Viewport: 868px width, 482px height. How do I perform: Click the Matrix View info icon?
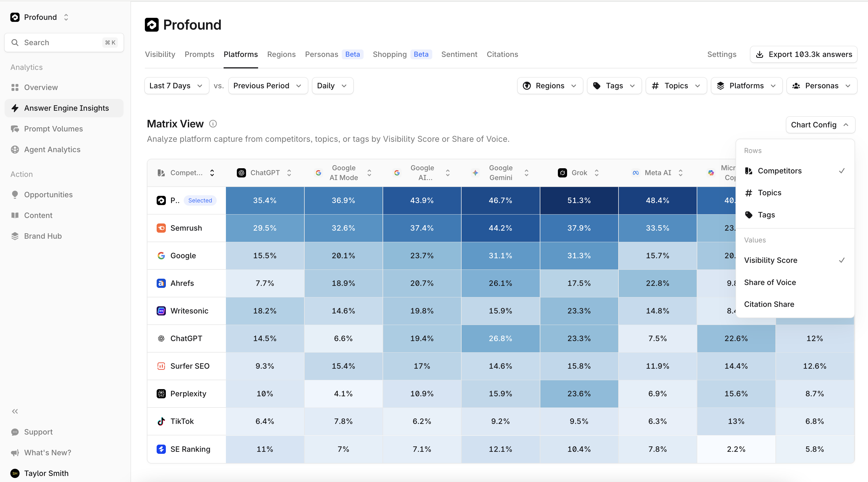coord(213,124)
